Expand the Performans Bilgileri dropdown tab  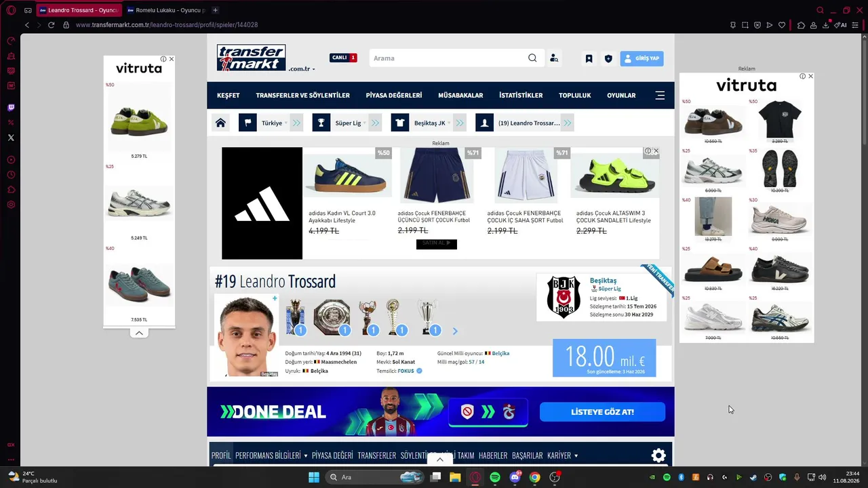(271, 455)
